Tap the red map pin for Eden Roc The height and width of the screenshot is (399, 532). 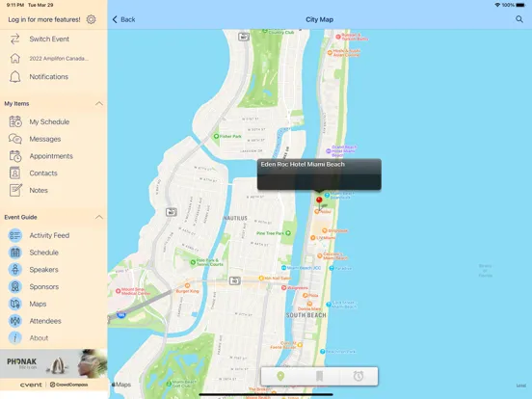[319, 201]
